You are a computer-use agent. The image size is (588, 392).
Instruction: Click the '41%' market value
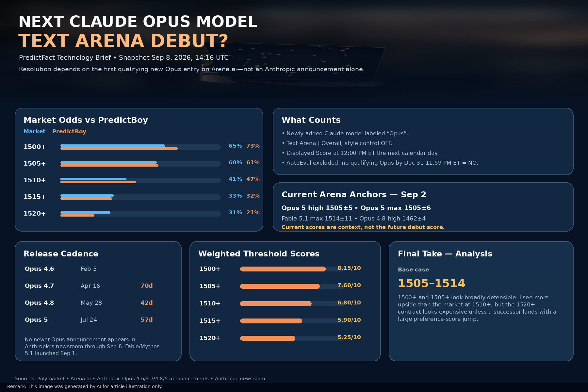click(x=235, y=179)
